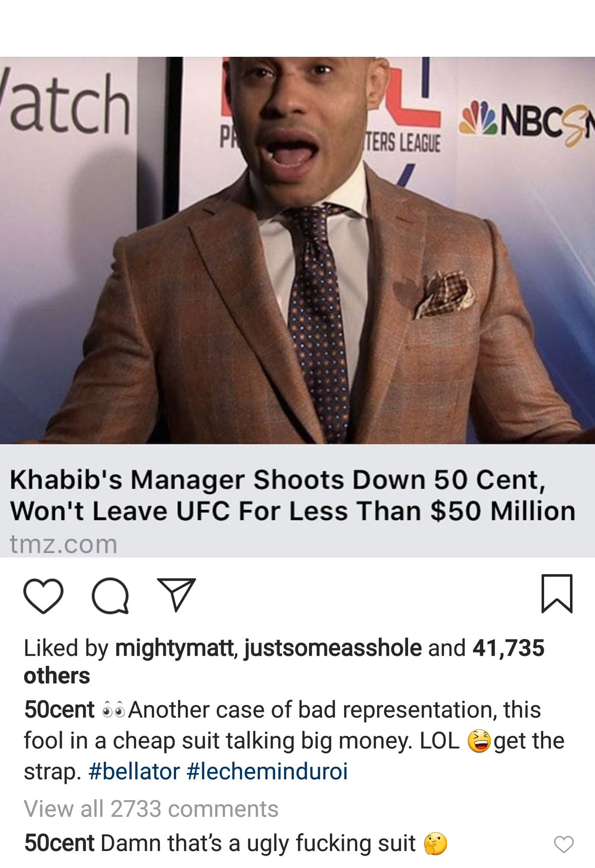Tap the eyes emoji in the caption

tap(114, 710)
